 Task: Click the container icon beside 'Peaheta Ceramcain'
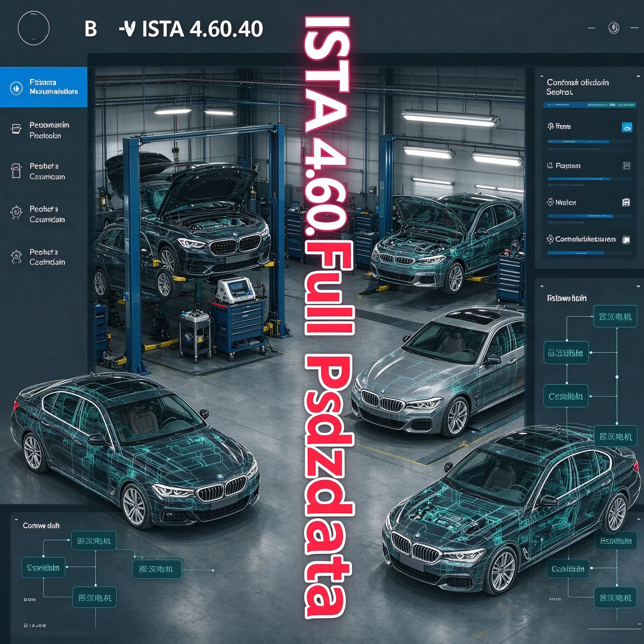[x=16, y=171]
